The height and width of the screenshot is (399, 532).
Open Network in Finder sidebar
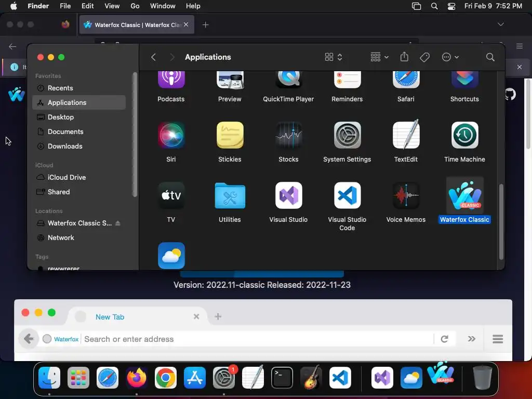(79, 238)
